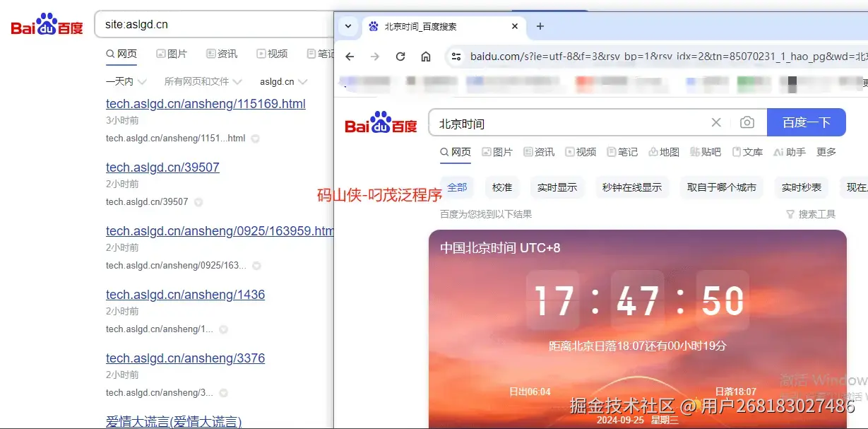Open result tech.aslgd.cn/ansheng/0925/163959
Image resolution: width=868 pixels, height=429 pixels.
[220, 231]
